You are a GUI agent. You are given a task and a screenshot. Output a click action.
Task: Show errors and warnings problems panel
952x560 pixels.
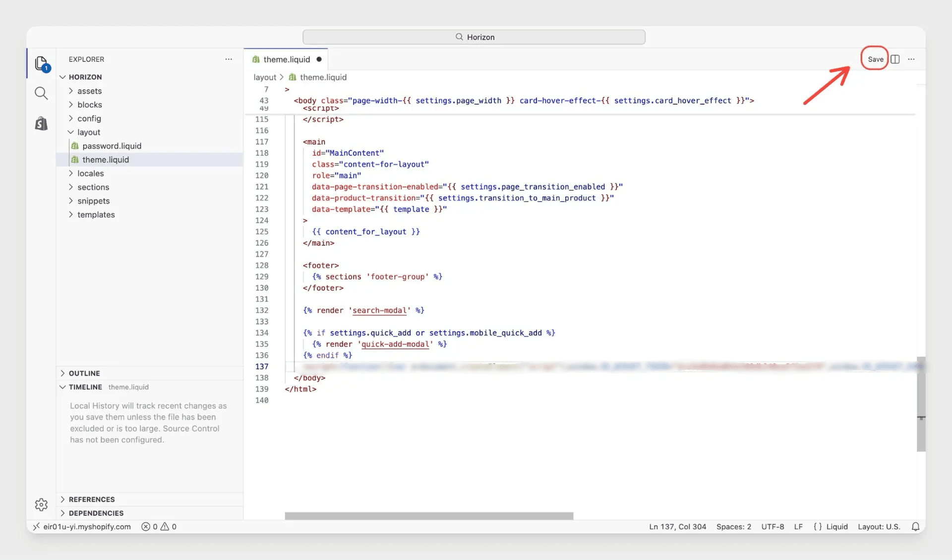[159, 527]
